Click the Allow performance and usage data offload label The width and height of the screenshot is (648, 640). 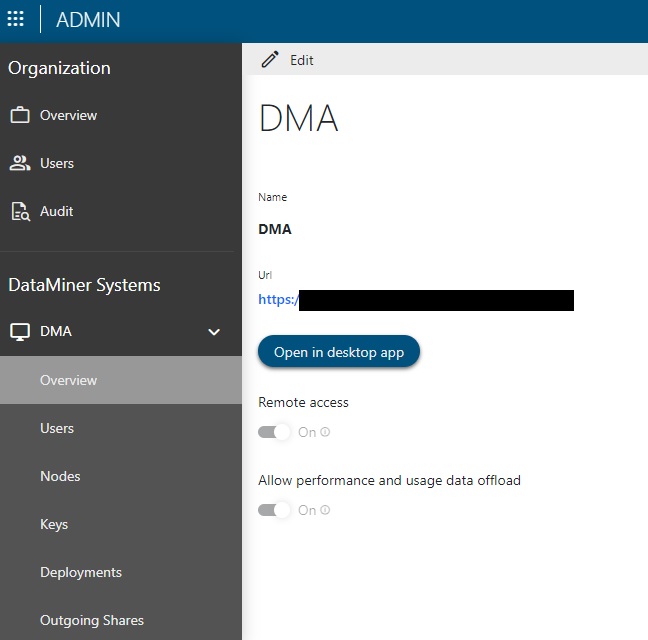pos(389,481)
